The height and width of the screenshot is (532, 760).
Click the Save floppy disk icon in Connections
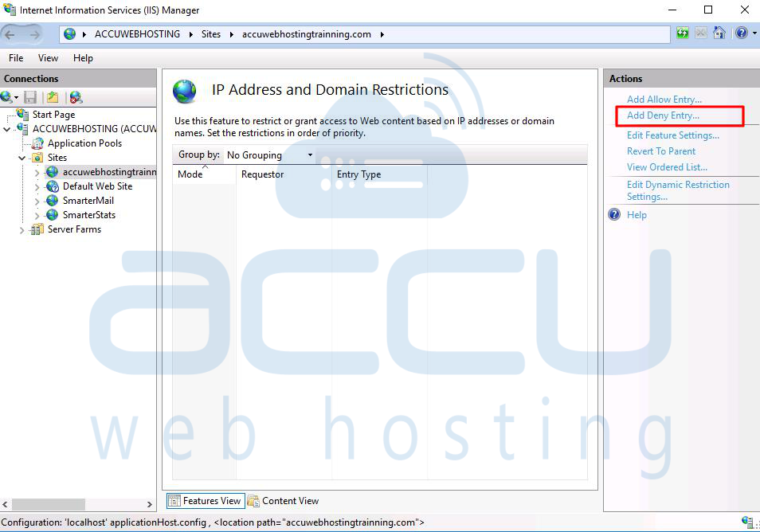(30, 97)
